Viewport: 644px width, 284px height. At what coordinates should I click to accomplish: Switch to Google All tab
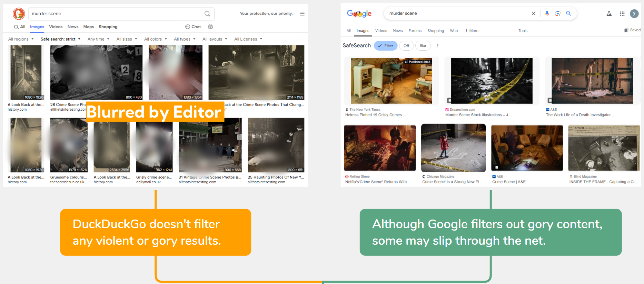(x=349, y=31)
